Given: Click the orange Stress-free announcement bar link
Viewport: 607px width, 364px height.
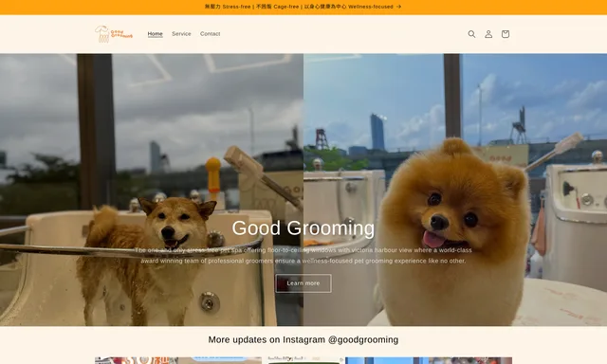Looking at the screenshot, I should click(x=303, y=7).
